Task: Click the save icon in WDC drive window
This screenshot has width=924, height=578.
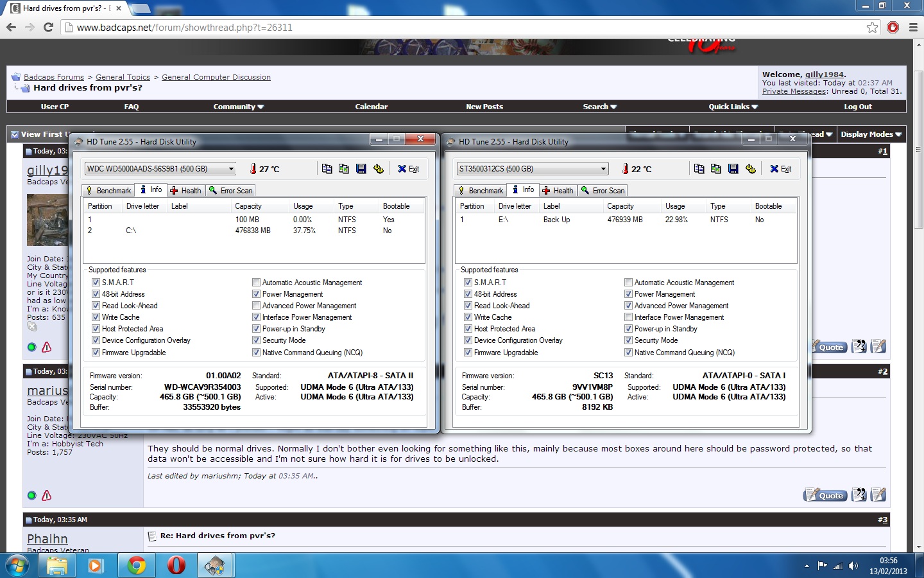Action: pyautogui.click(x=361, y=169)
